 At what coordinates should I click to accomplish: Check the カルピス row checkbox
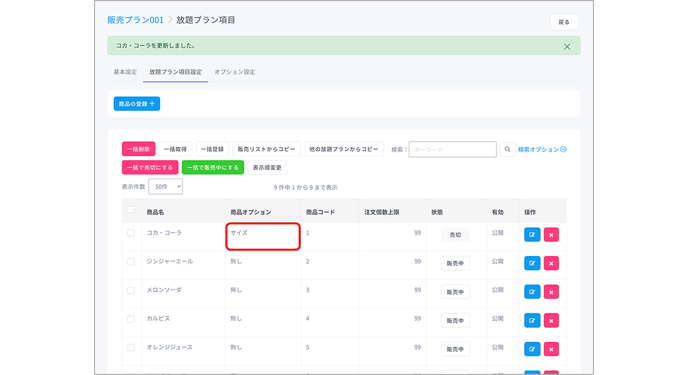tap(131, 319)
